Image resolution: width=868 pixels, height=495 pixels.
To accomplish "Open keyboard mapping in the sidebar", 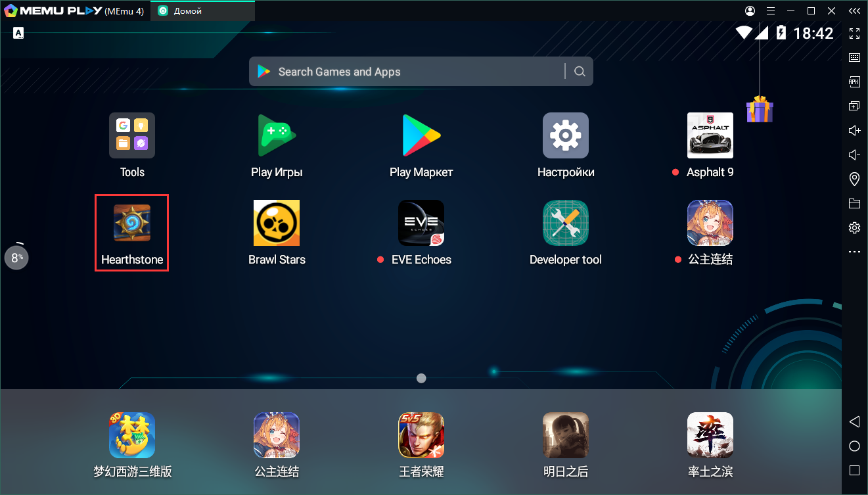I will [854, 57].
